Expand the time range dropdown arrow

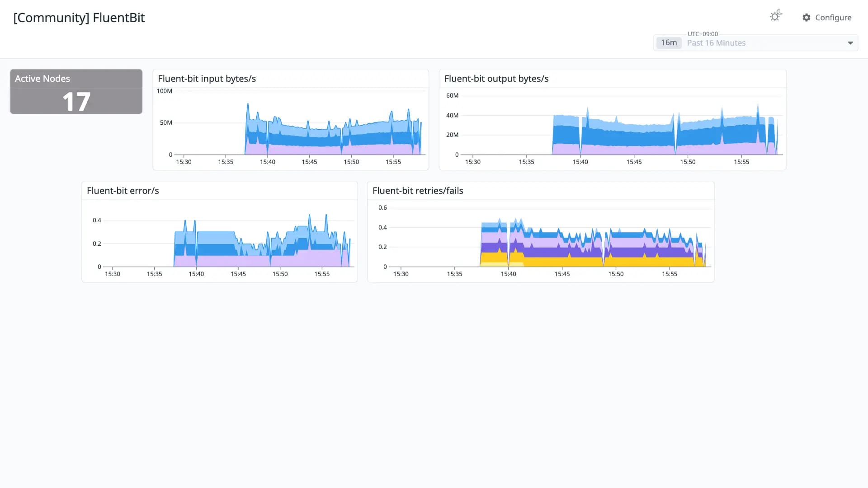(x=850, y=43)
